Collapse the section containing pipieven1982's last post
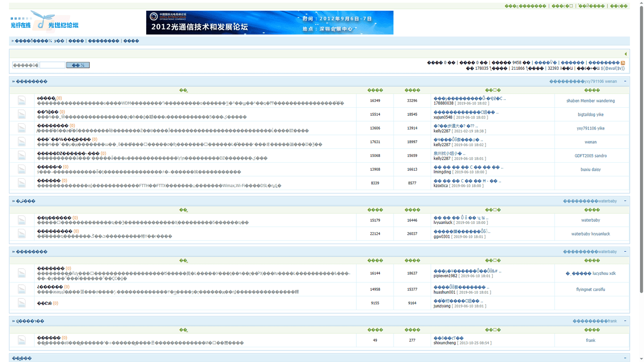The height and width of the screenshot is (362, 644). tap(625, 252)
